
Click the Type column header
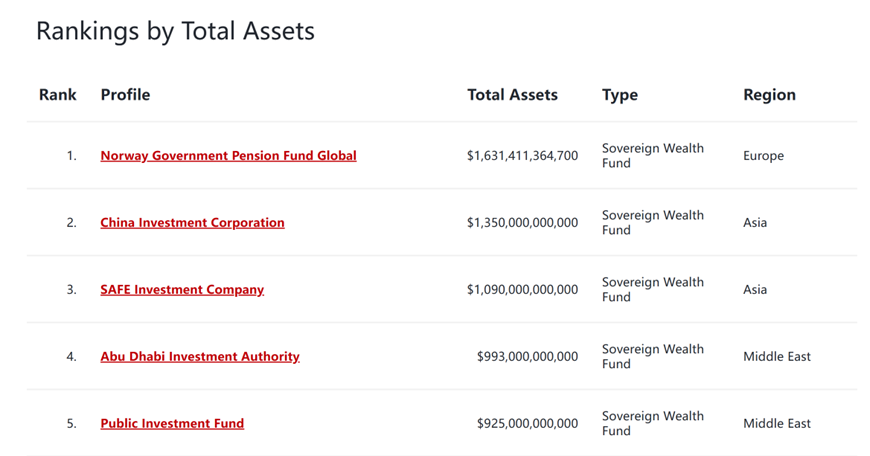pyautogui.click(x=619, y=95)
